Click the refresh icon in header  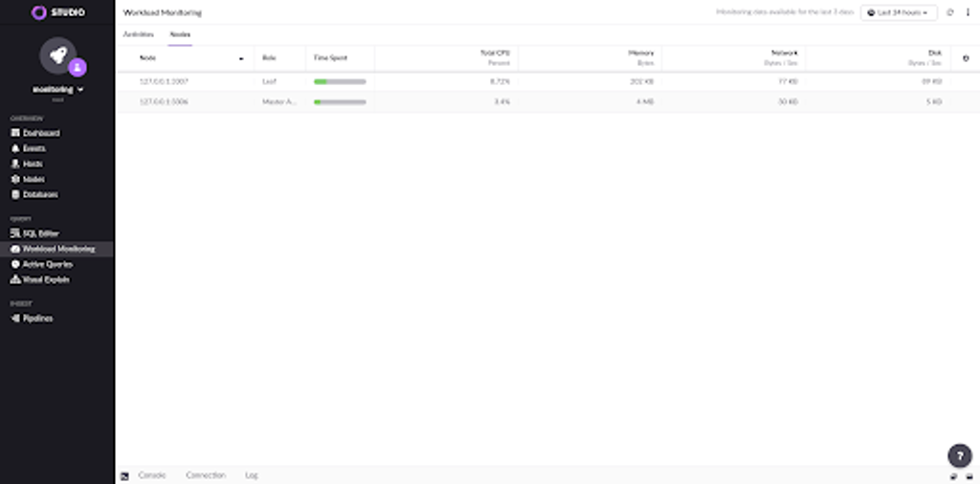click(x=950, y=12)
